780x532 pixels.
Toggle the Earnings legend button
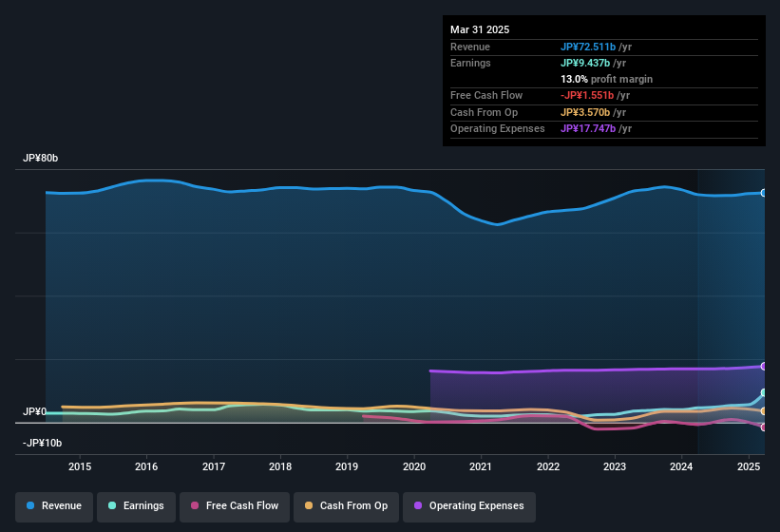136,506
